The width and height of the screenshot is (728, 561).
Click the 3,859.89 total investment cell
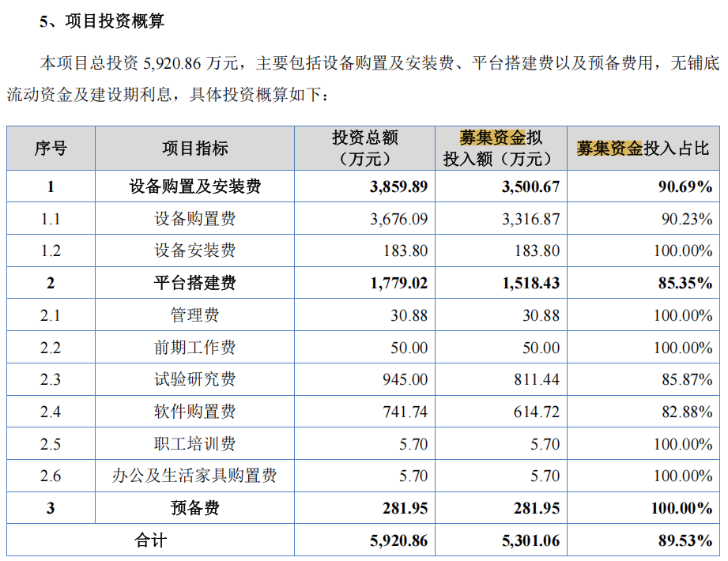click(398, 187)
